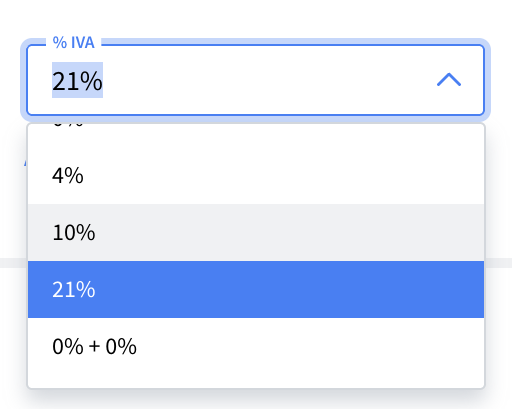512x409 pixels.
Task: Select the 0% + 0% option
Action: (256, 346)
